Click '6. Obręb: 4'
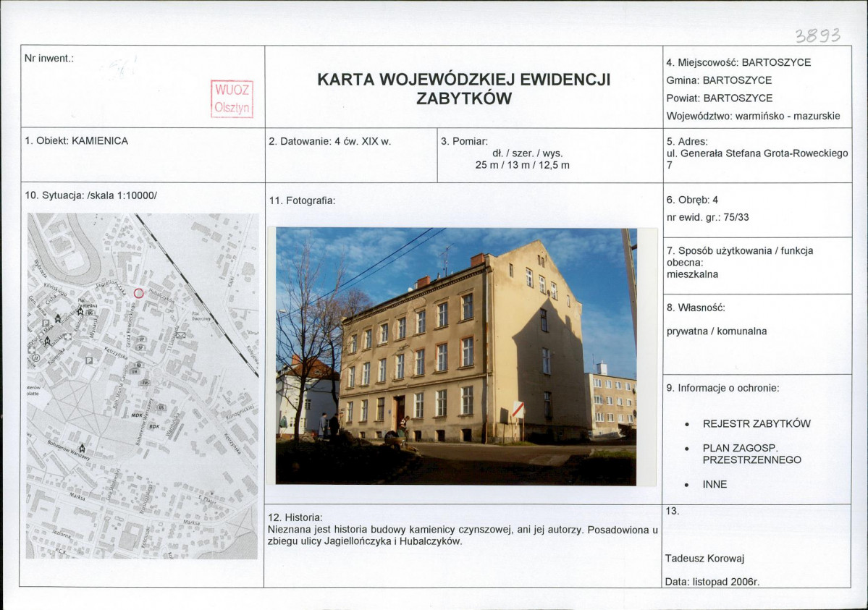 click(692, 200)
